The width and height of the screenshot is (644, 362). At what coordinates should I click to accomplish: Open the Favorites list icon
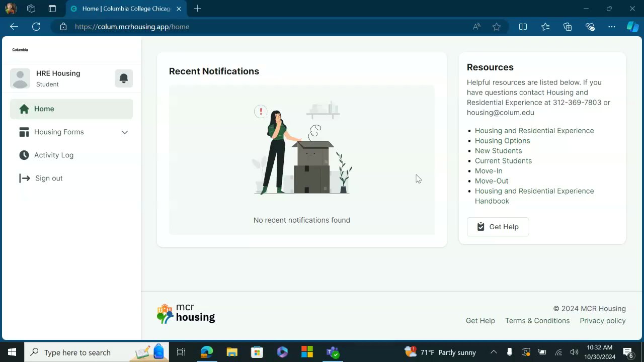point(545,27)
